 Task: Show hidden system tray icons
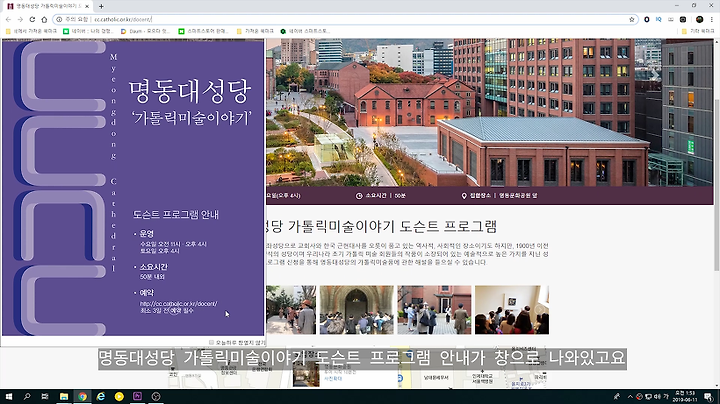(630, 397)
